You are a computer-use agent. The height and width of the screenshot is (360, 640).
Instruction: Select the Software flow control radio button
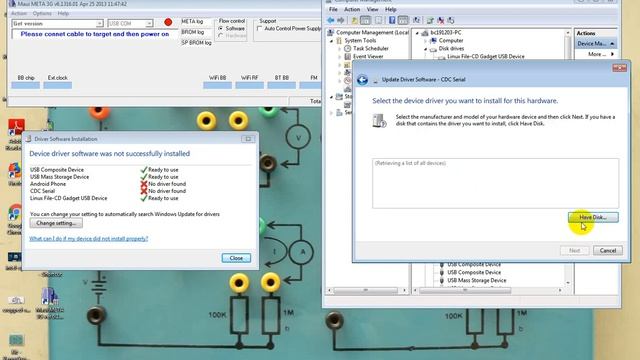point(221,29)
